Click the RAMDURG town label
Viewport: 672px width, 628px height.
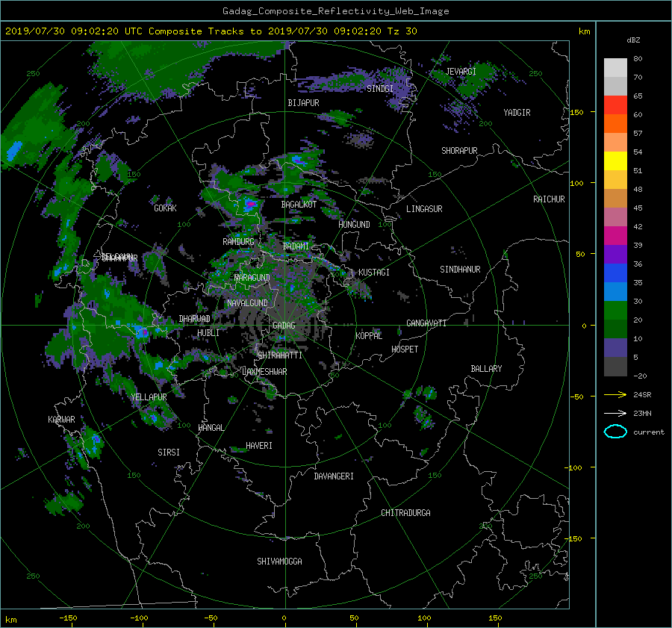click(238, 242)
